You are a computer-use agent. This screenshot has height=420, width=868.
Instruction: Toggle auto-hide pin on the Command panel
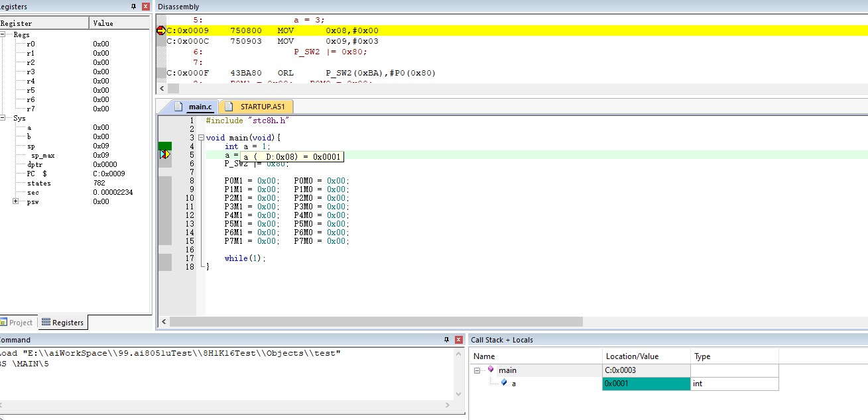coord(446,340)
